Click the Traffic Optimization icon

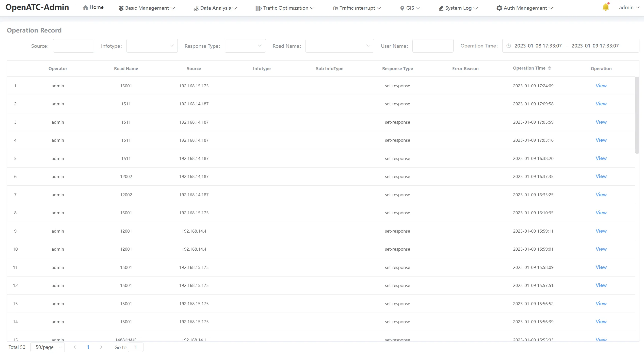click(258, 8)
